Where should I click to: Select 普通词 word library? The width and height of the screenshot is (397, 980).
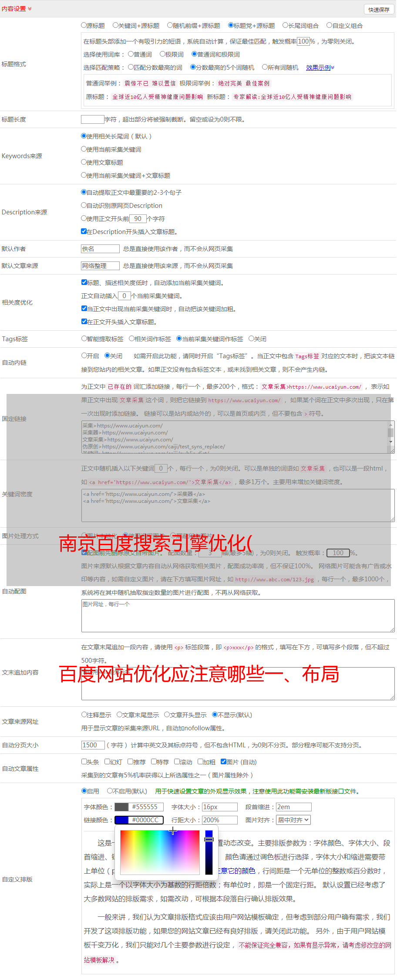point(131,54)
